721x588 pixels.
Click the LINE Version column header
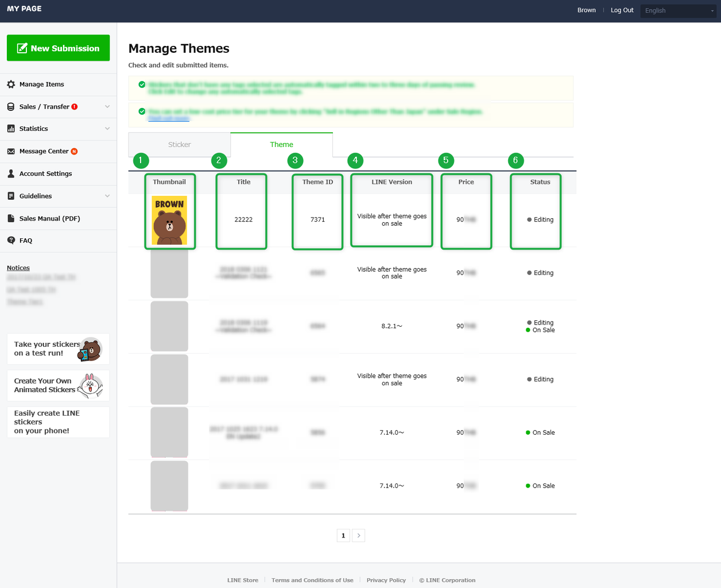tap(392, 182)
